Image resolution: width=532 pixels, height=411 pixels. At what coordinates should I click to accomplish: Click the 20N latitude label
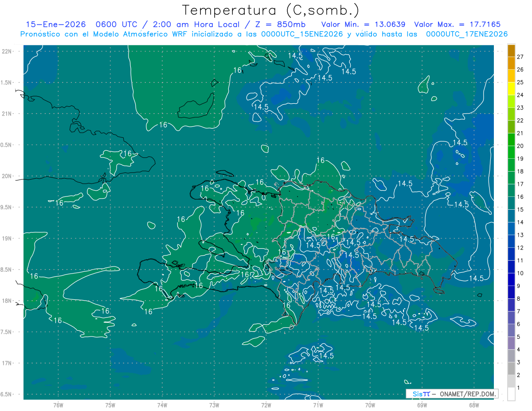point(7,176)
